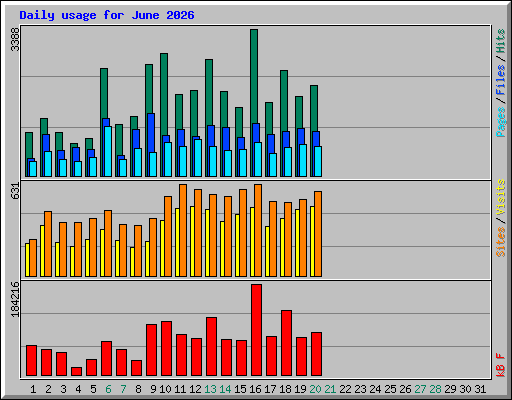
Task: Select green weekend day label 7
Action: click(123, 389)
